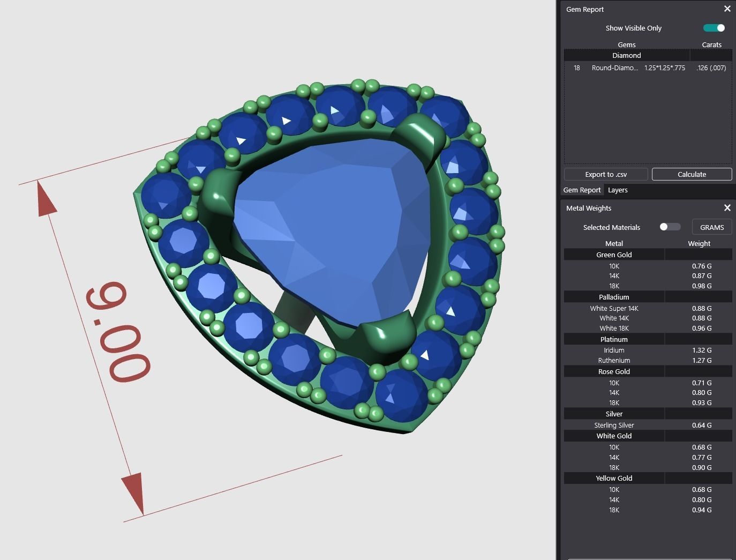Viewport: 736px width, 560px height.
Task: Click the .126 (.007) carat value
Action: (711, 68)
